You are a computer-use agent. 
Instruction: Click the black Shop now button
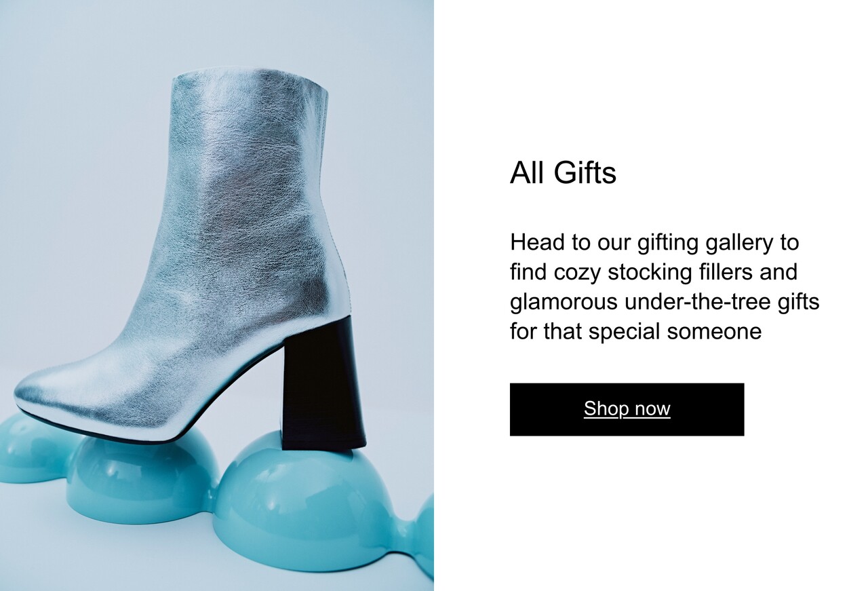pyautogui.click(x=627, y=409)
